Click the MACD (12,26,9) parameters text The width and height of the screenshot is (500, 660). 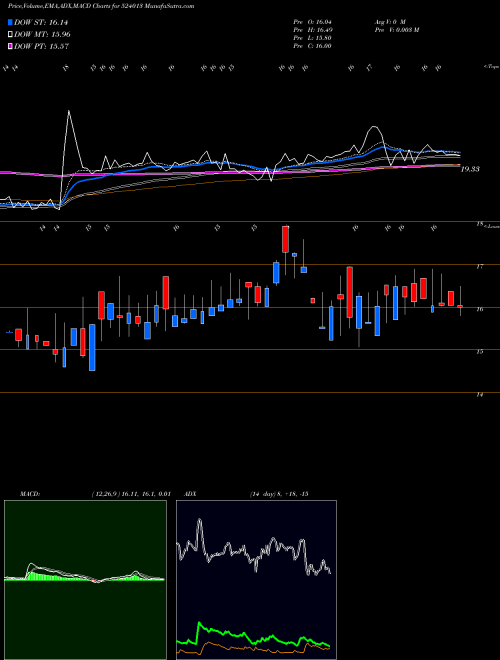pyautogui.click(x=131, y=494)
